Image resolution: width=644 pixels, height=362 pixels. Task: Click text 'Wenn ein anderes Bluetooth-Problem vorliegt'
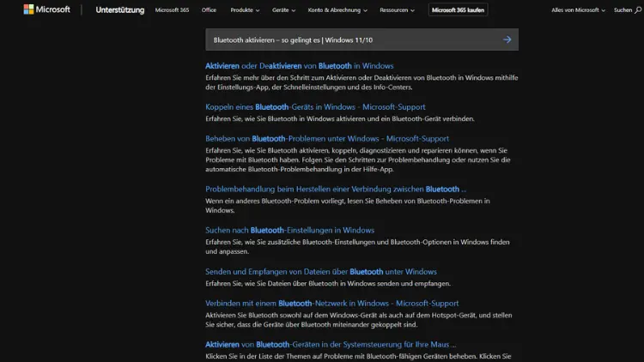[x=276, y=201]
